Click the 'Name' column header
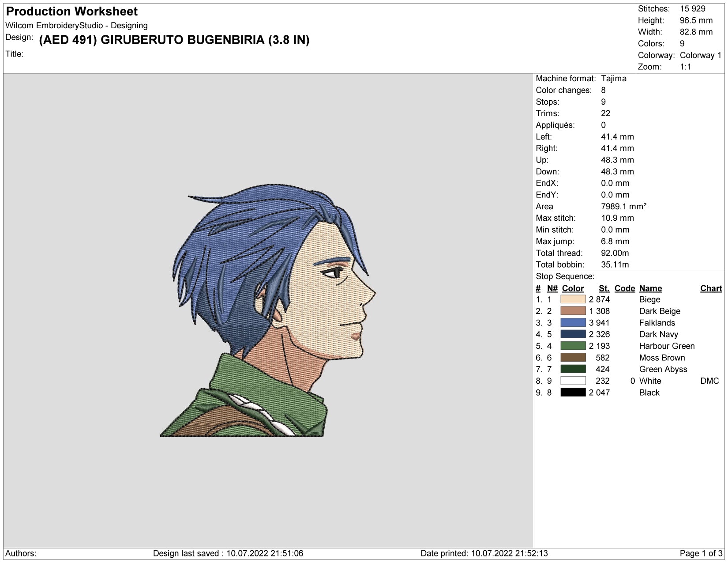 tap(650, 288)
